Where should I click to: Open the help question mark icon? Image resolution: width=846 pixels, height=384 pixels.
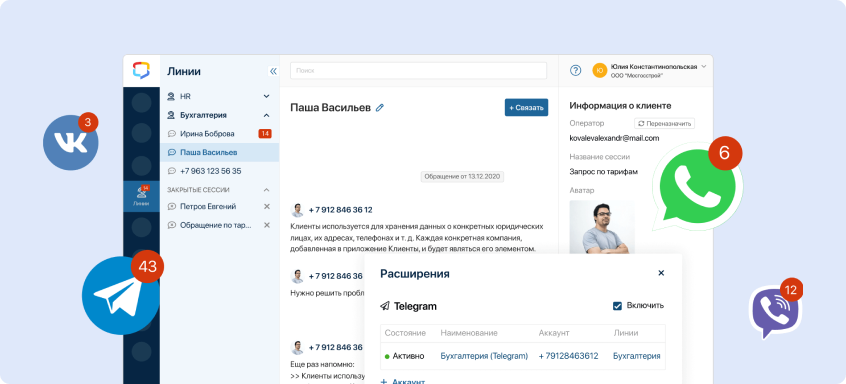coord(576,70)
